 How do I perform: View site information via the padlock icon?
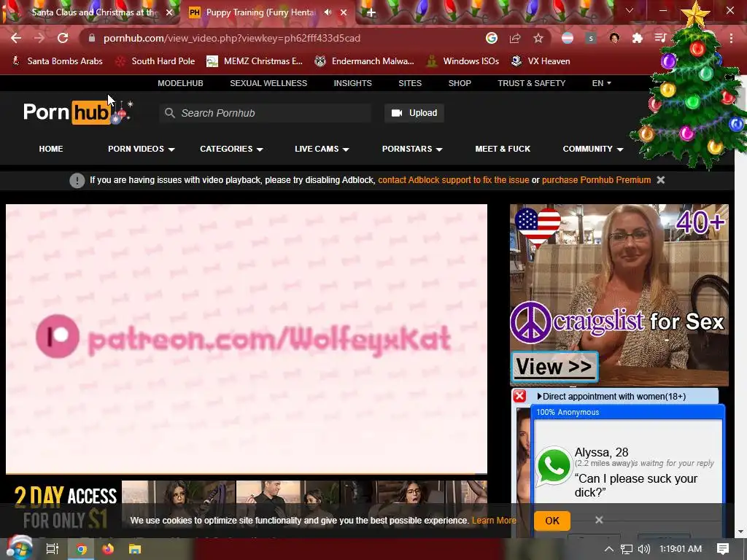(92, 38)
